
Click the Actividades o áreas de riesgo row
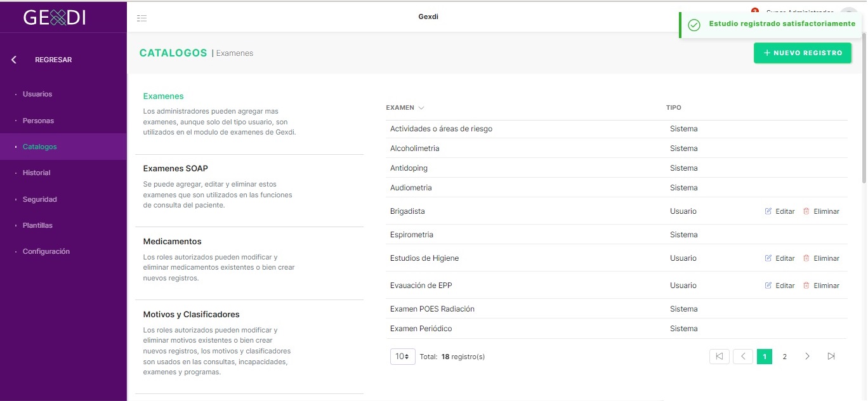(617, 129)
